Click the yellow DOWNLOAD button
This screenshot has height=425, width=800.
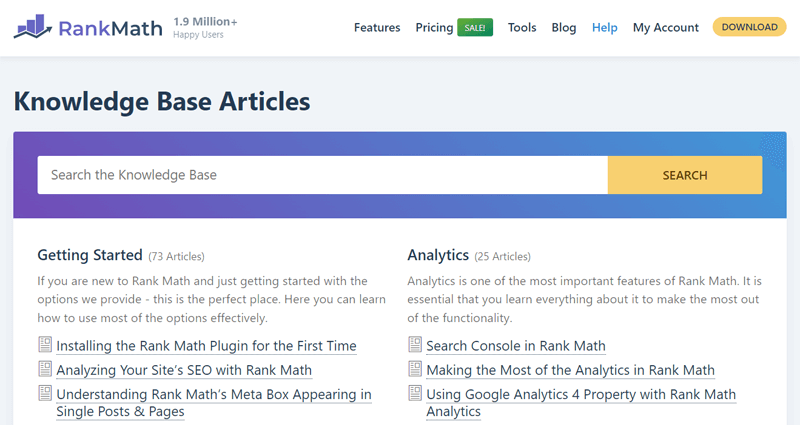click(x=749, y=27)
